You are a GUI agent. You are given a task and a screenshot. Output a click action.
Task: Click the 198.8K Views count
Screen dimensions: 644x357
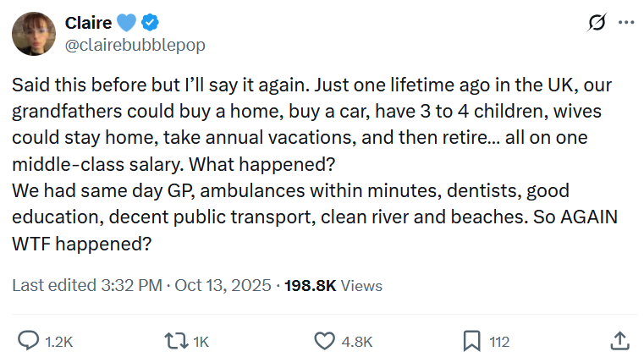[333, 285]
